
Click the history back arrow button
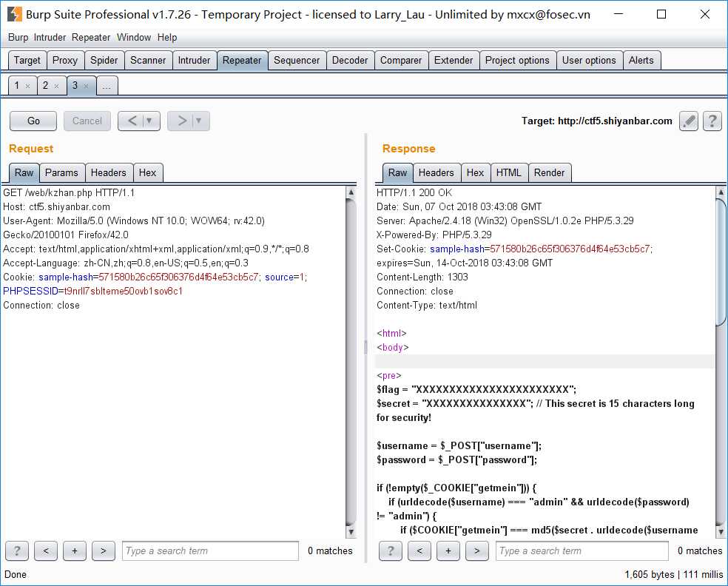pos(132,121)
